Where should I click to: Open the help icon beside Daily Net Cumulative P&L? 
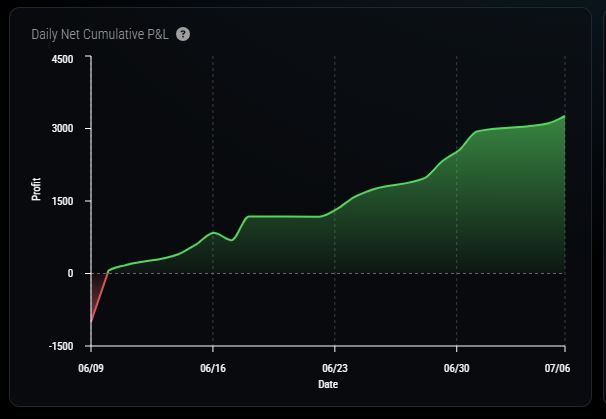pyautogui.click(x=183, y=34)
